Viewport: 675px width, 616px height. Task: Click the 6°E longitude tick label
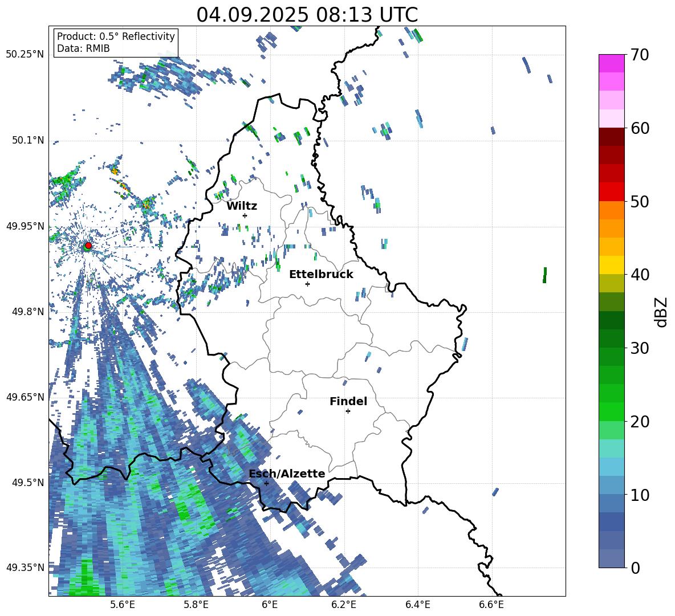coord(270,605)
